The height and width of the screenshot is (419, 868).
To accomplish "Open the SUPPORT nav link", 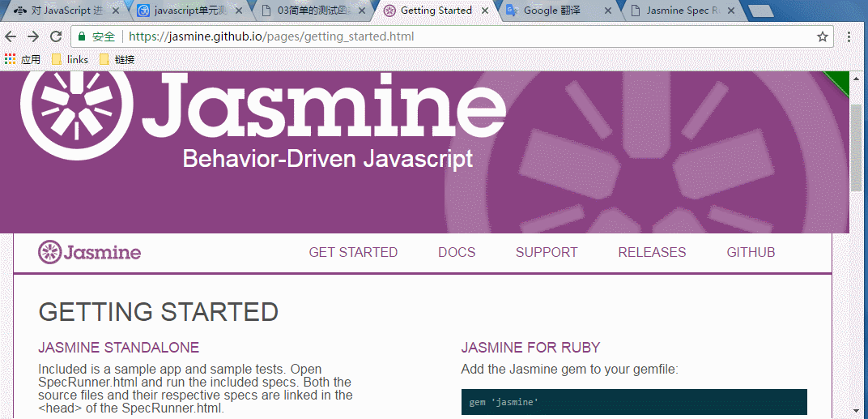I will (x=547, y=252).
